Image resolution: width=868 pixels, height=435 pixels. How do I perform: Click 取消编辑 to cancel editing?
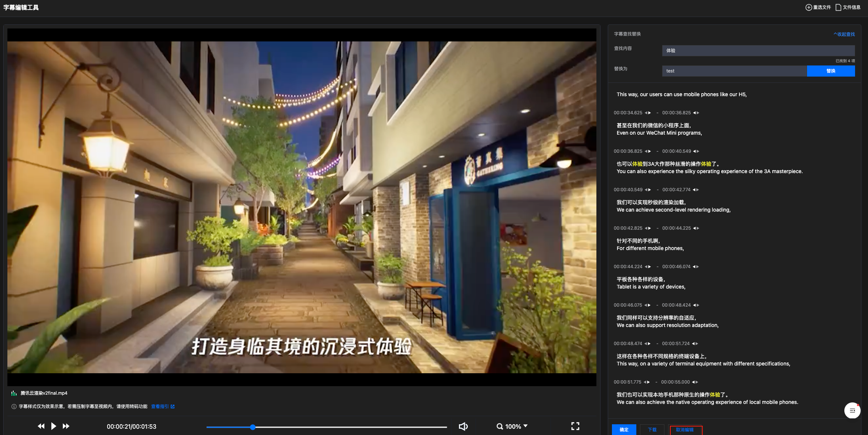coord(685,429)
